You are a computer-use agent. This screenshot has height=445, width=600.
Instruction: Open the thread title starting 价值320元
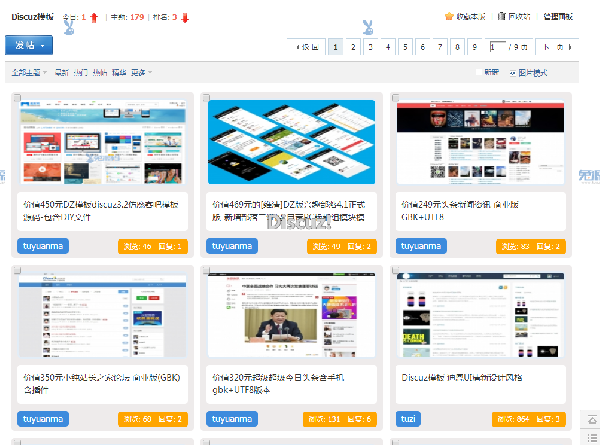coord(278,384)
